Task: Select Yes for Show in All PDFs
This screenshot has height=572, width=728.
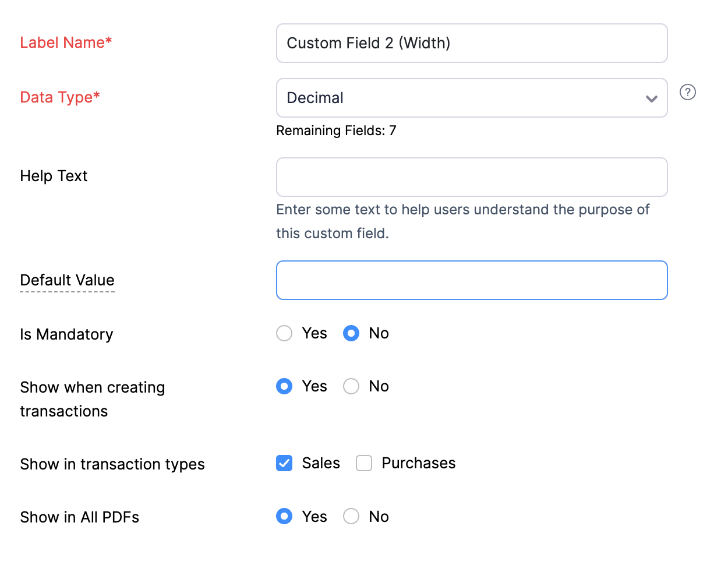Action: pyautogui.click(x=284, y=516)
